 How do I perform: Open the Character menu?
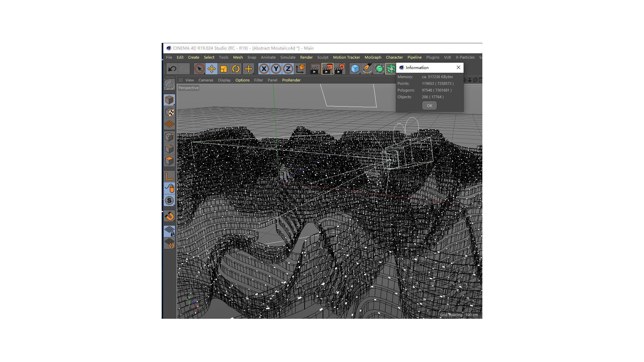[394, 57]
